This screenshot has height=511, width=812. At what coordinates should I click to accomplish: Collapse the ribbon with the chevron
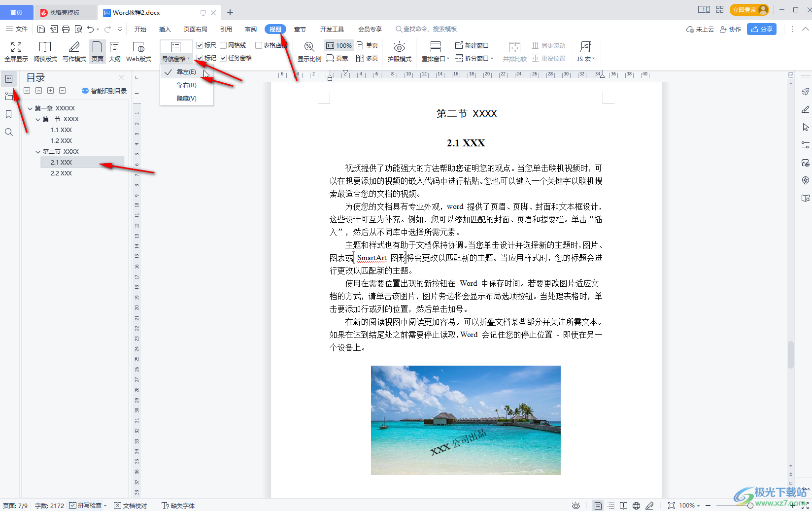pyautogui.click(x=806, y=29)
